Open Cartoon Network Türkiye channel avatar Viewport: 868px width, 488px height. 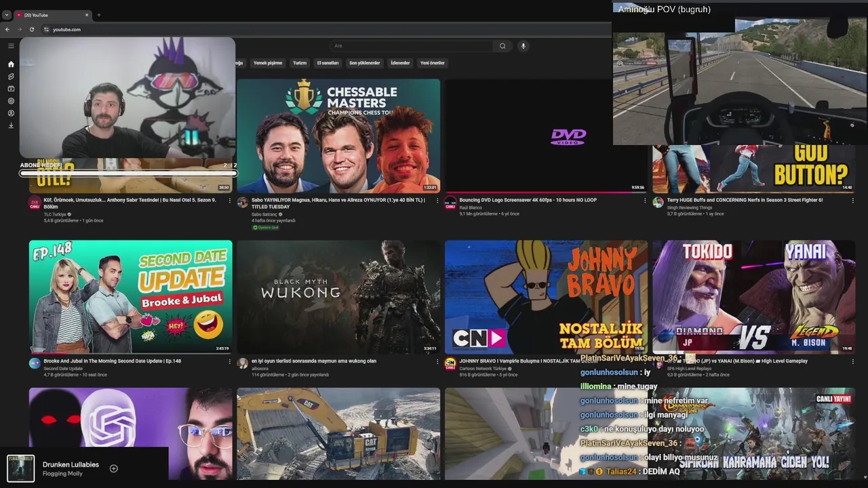[450, 363]
